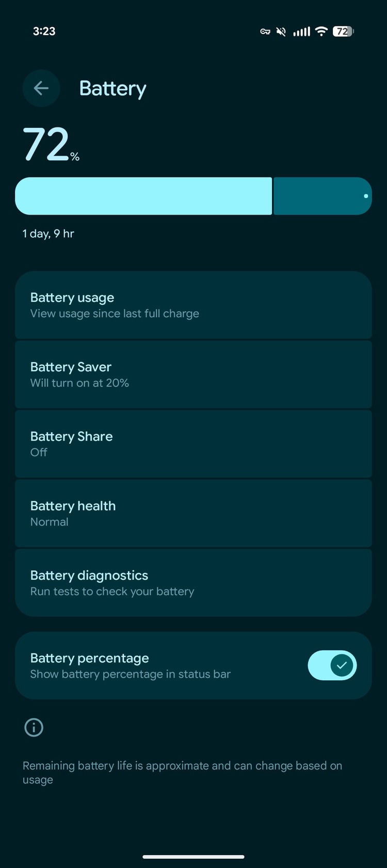
Task: Tap the Wi-Fi status icon
Action: coord(321,31)
